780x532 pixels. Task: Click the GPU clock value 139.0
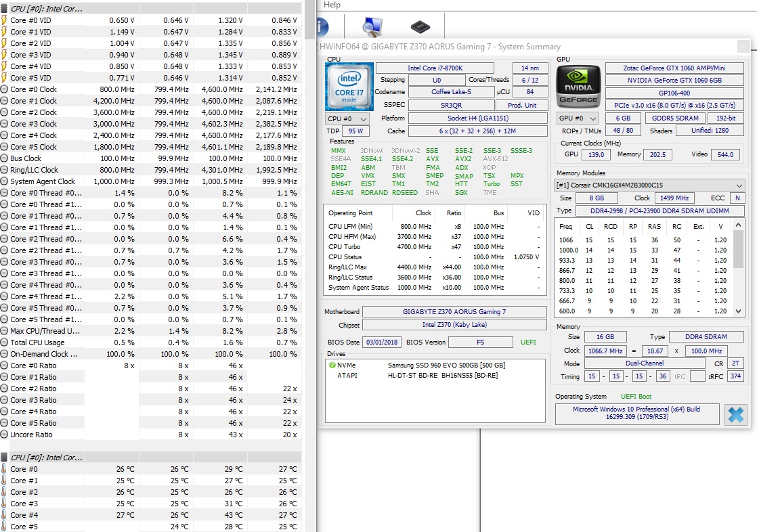[596, 154]
